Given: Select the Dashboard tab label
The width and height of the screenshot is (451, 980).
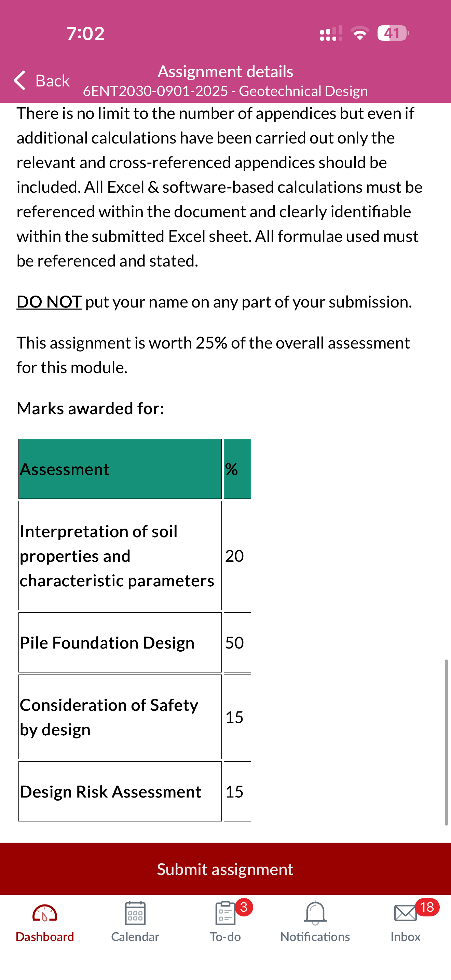Looking at the screenshot, I should click(x=44, y=937).
